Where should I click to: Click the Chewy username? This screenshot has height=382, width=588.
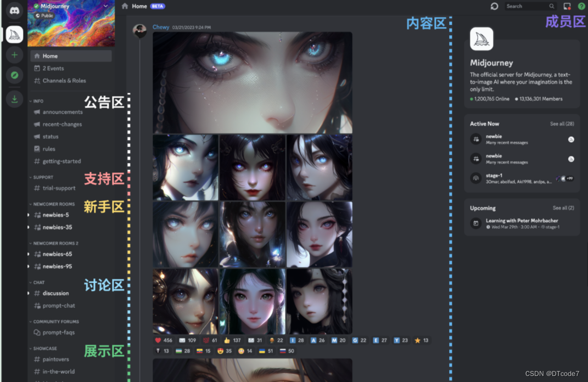click(x=161, y=27)
